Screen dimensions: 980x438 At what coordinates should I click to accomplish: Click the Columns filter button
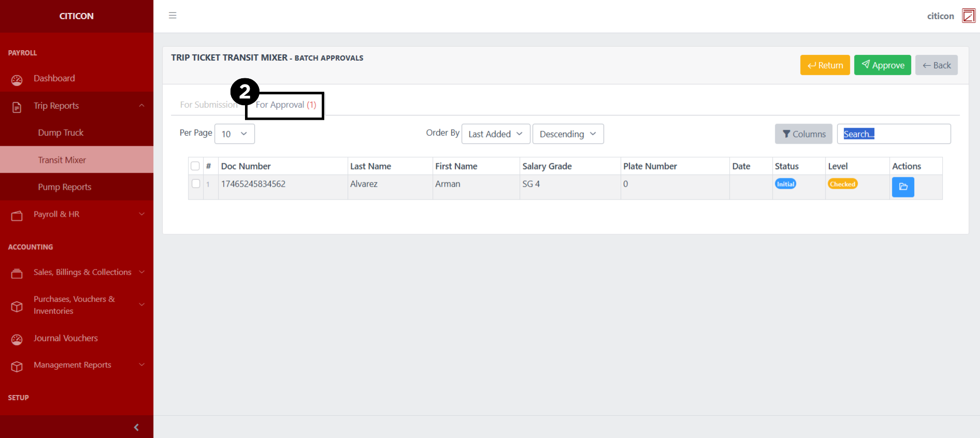click(803, 134)
